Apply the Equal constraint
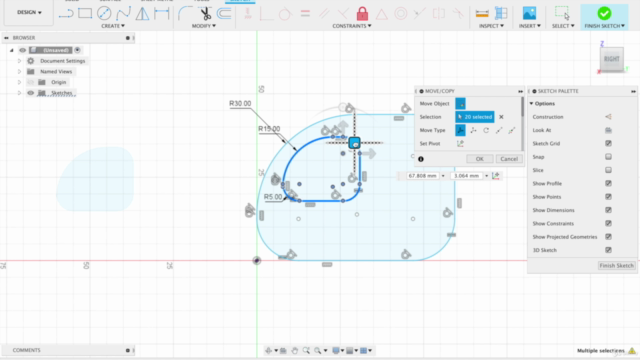Viewport: 640px width, 360px height. (x=305, y=14)
